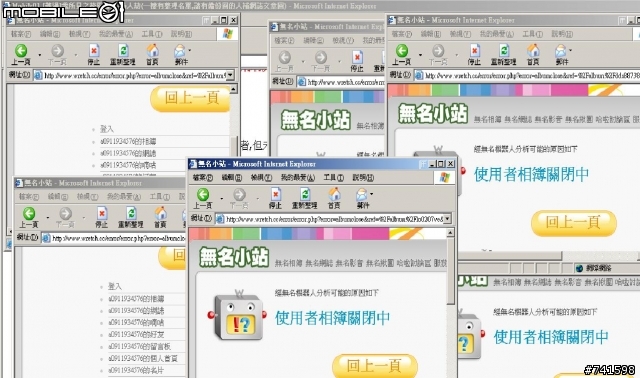Screen dimensions: 640x378
Task: Open the 工具(T) menu in the front window
Action: (x=333, y=178)
